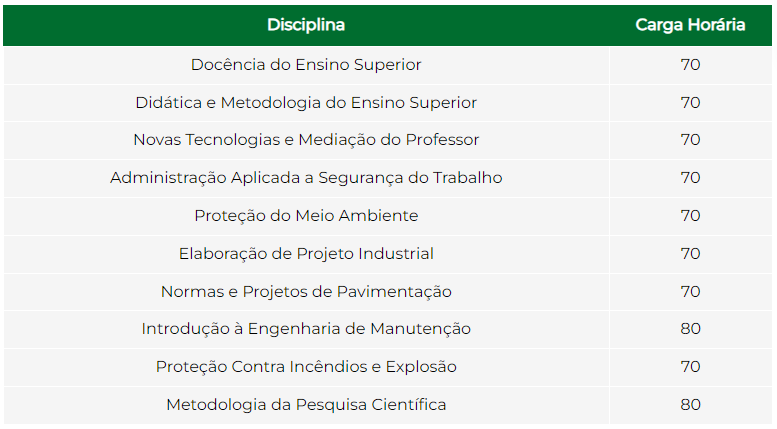777x429 pixels.
Task: Select Didática e Metodologia do Ensino Superior
Action: 306,103
